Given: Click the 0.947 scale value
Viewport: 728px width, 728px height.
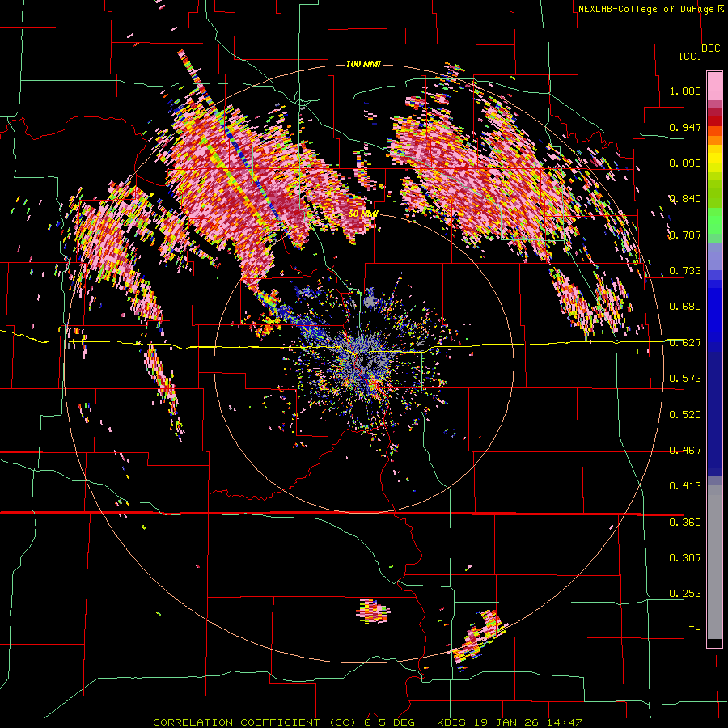Looking at the screenshot, I should [x=685, y=127].
